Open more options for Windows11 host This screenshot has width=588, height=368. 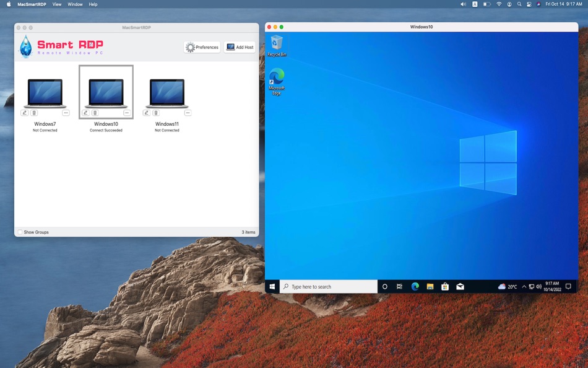tap(188, 113)
